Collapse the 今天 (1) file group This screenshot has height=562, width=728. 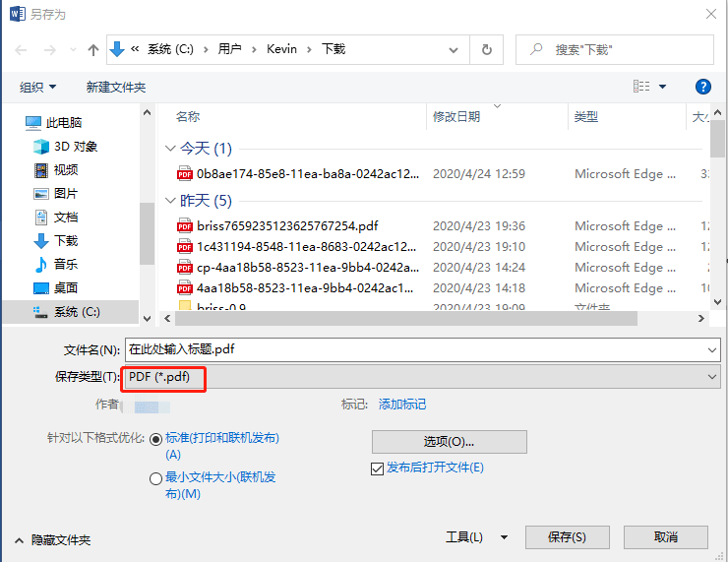(x=171, y=149)
